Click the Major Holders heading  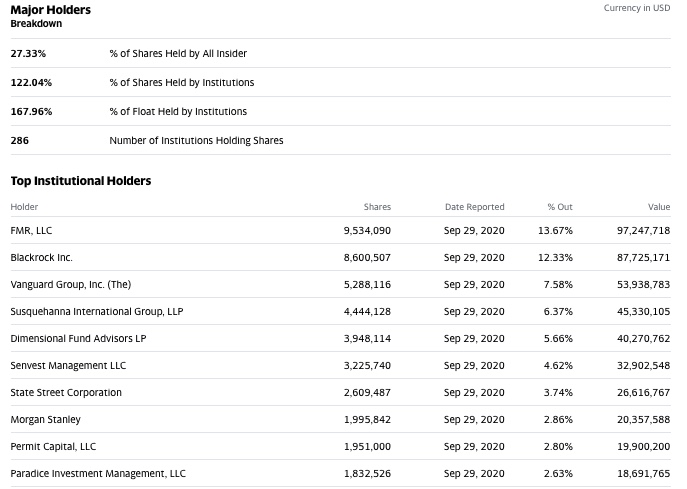[50, 10]
